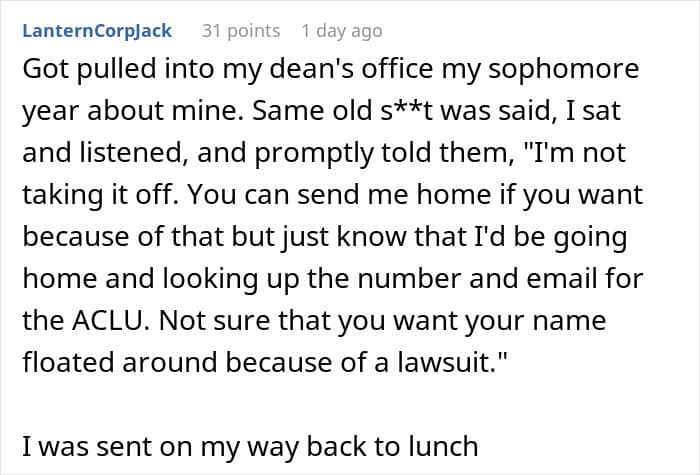Viewport: 700px width, 475px height.
Task: Click the phrase 'Got pulled into'
Action: point(118,70)
